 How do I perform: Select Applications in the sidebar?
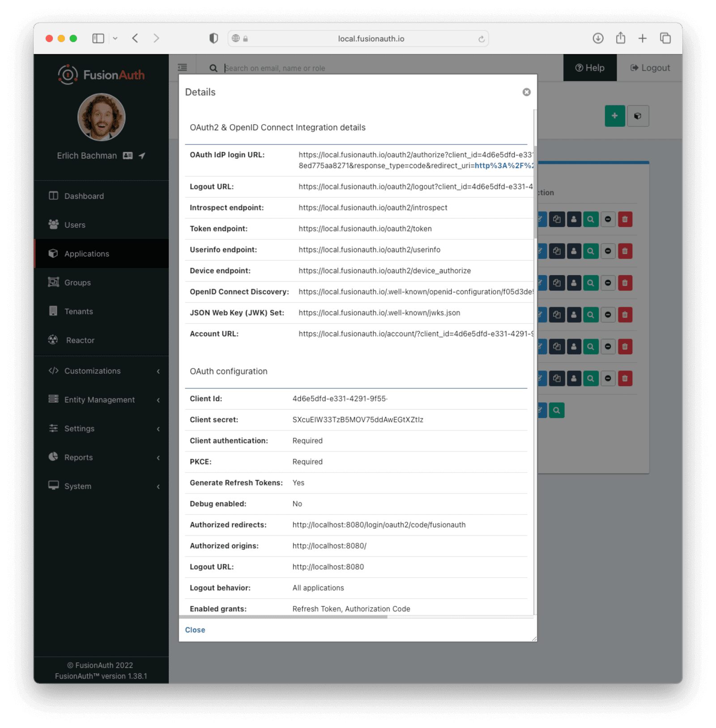102,254
